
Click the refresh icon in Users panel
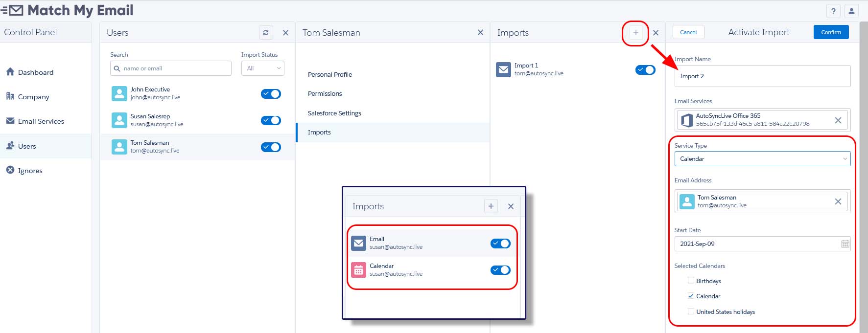[x=266, y=33]
